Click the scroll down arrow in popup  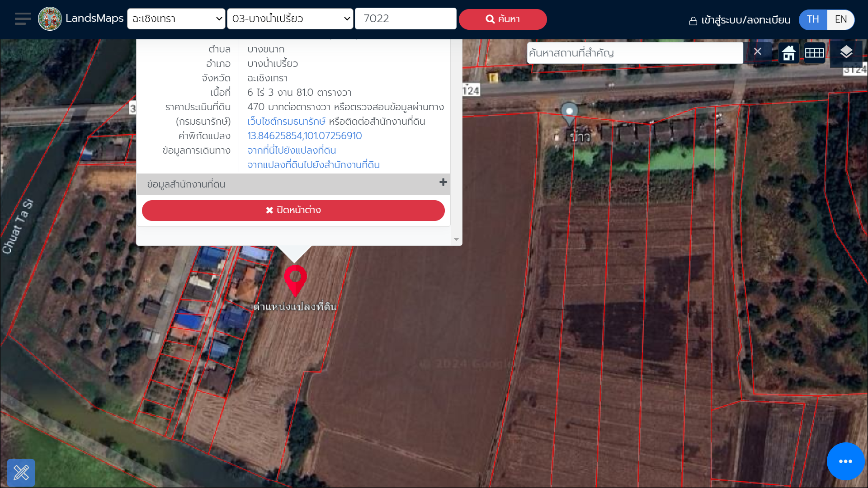point(456,239)
